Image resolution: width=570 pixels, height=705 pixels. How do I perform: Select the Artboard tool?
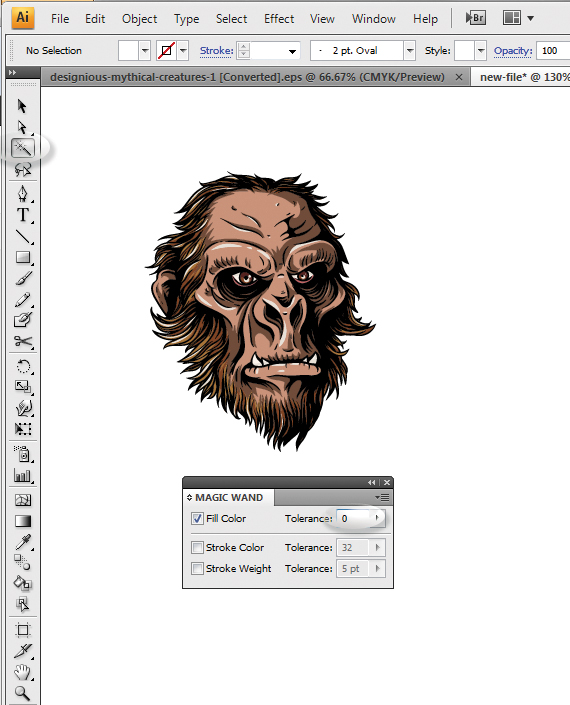[22, 630]
